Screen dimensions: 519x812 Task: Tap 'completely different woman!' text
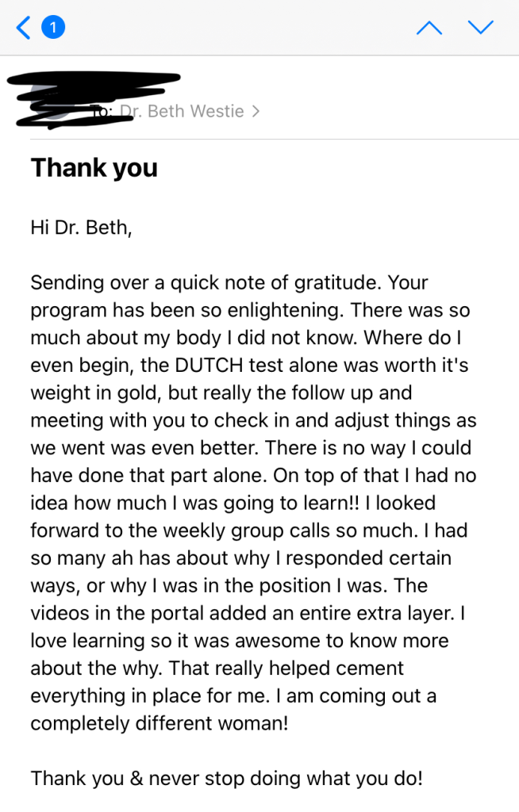point(160,723)
